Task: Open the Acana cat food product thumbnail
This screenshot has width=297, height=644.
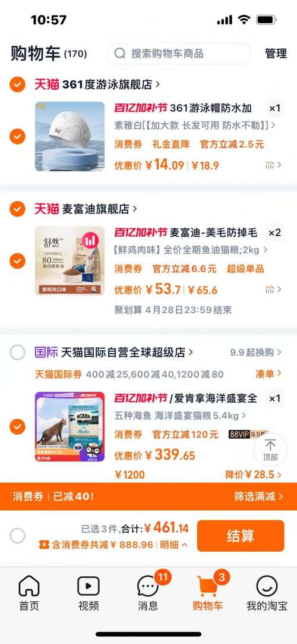Action: point(69,426)
